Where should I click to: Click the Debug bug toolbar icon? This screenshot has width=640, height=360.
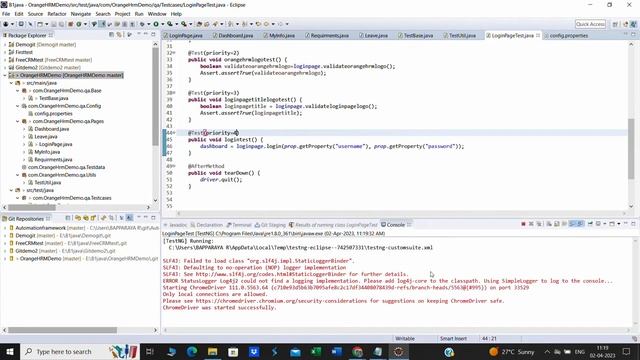point(141,24)
